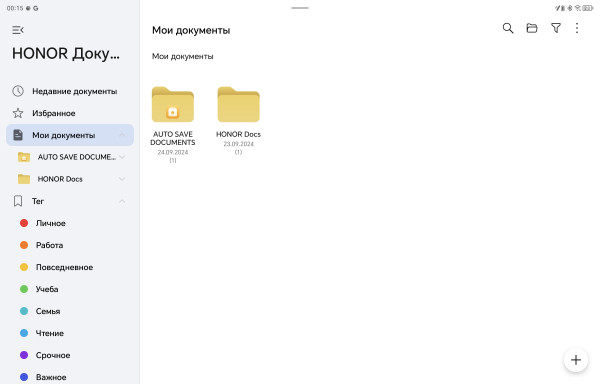
Task: Select the Работа tag
Action: click(x=70, y=245)
